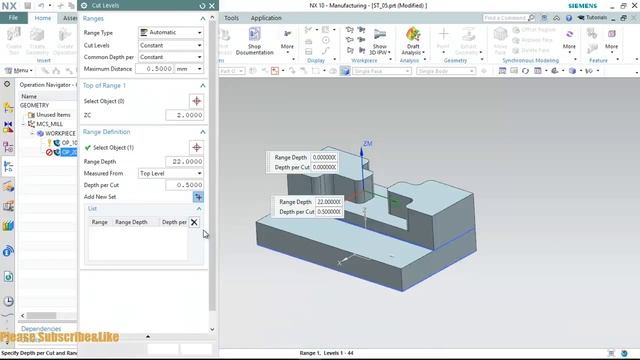Image resolution: width=640 pixels, height=360 pixels.
Task: Collapse the Range Definition section
Action: coord(202,132)
